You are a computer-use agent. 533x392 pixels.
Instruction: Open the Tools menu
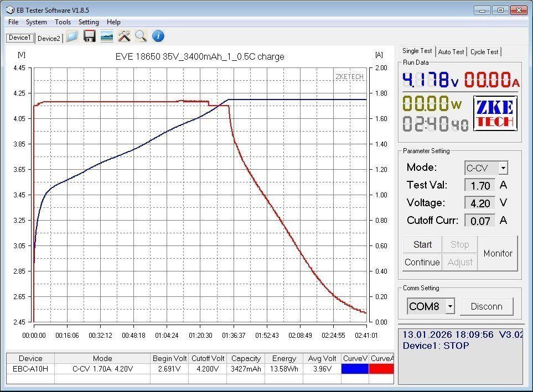pos(63,22)
